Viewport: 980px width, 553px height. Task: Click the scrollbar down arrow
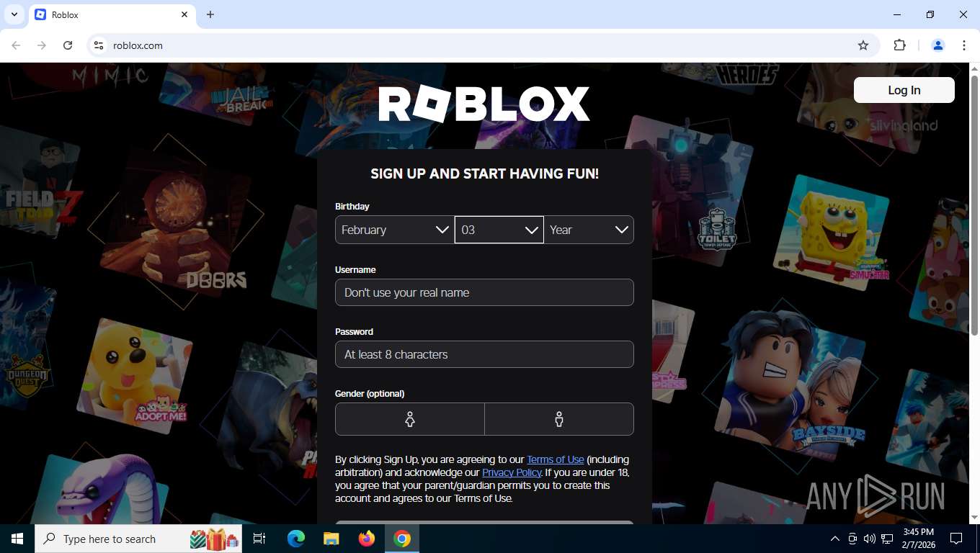coord(974,518)
